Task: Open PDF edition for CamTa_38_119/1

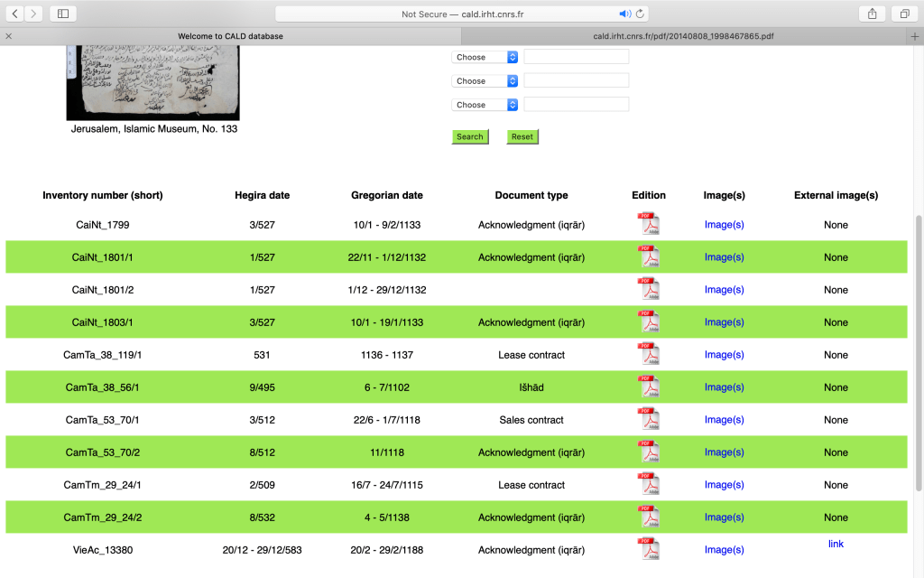Action: (649, 354)
